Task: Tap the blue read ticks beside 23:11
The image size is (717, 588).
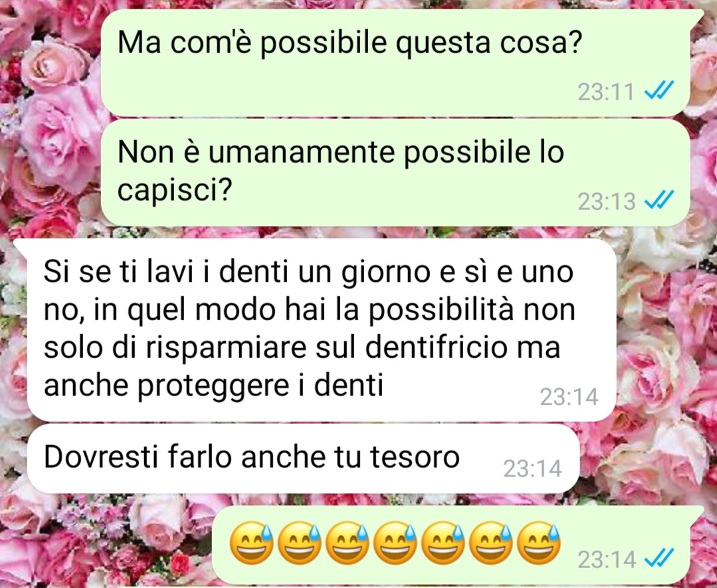Action: pyautogui.click(x=659, y=90)
